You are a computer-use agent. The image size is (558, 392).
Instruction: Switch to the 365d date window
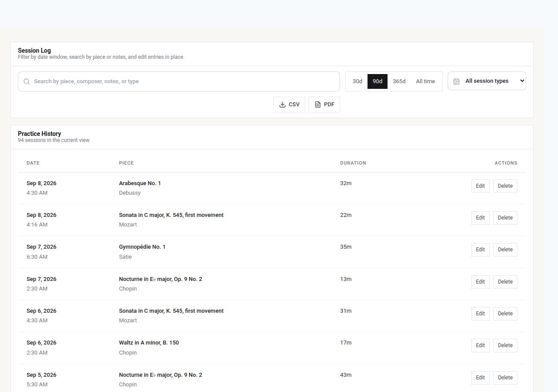pyautogui.click(x=399, y=81)
